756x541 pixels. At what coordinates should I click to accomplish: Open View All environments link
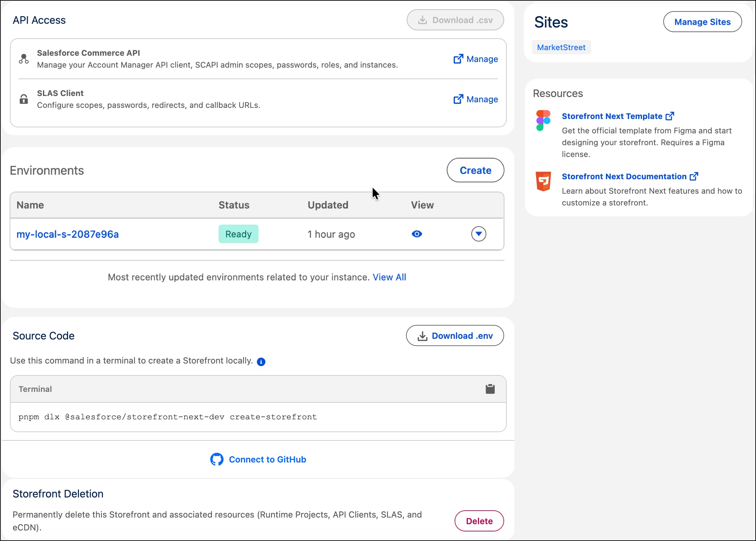pos(389,277)
